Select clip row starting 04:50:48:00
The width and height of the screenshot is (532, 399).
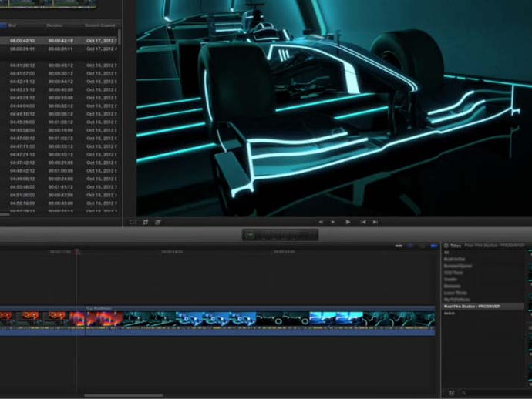point(59,187)
